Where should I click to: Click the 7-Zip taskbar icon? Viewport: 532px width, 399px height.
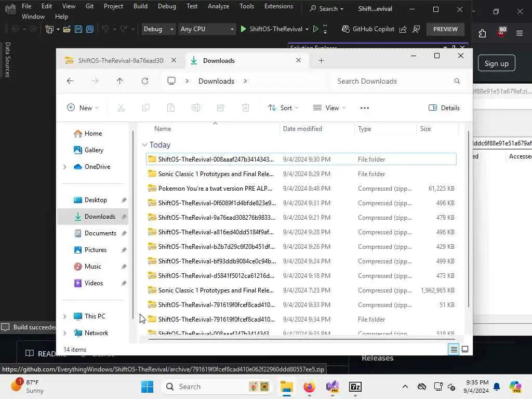tap(355, 387)
